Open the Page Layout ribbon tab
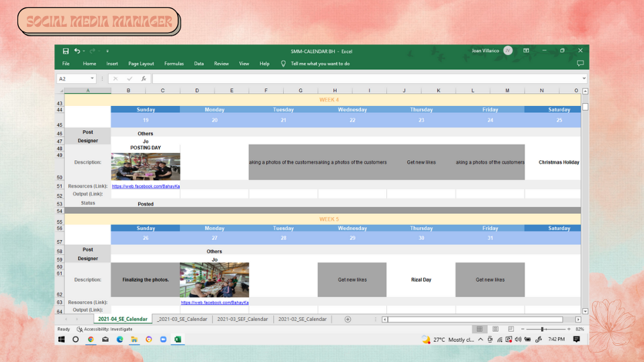 point(141,64)
